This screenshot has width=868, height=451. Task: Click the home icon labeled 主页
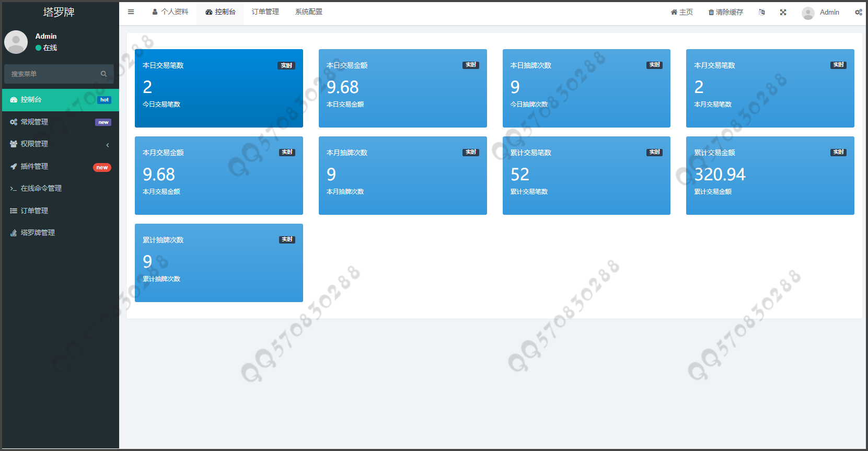[x=674, y=13]
